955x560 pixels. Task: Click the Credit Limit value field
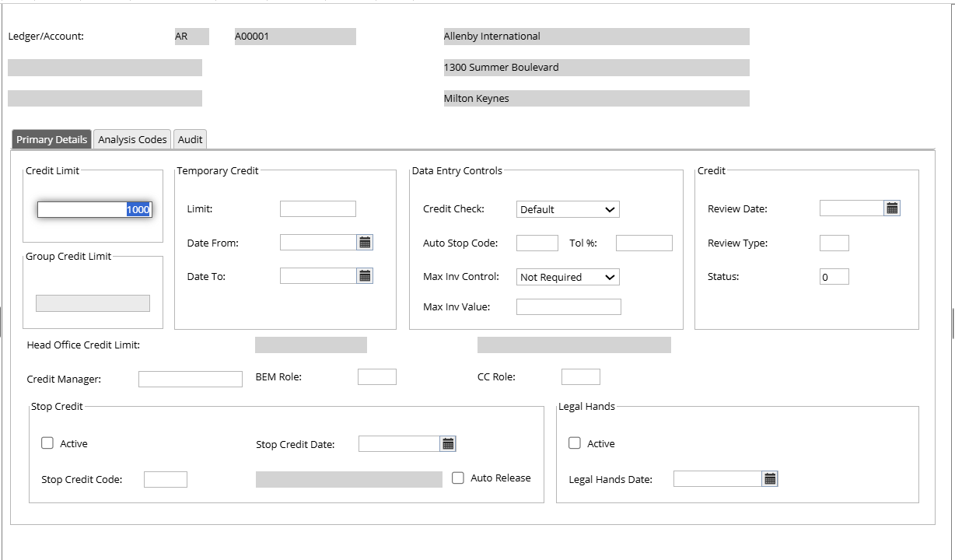tap(95, 209)
